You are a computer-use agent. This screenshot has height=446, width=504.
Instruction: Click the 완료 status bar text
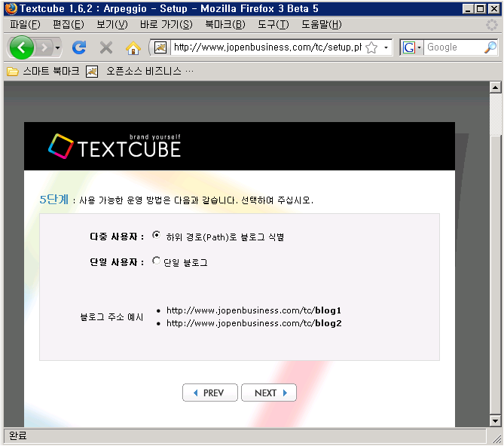coord(17,436)
